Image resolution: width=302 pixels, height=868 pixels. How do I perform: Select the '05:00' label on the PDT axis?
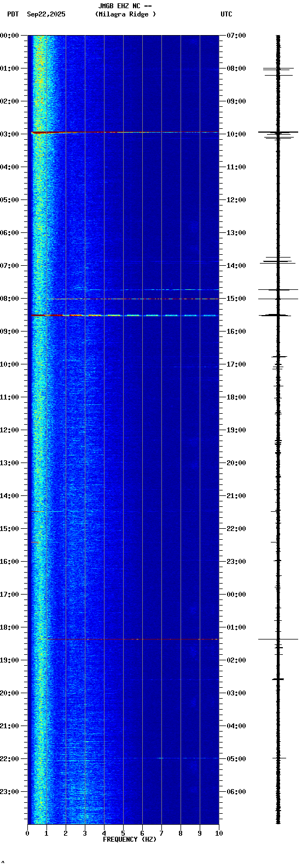pyautogui.click(x=9, y=200)
